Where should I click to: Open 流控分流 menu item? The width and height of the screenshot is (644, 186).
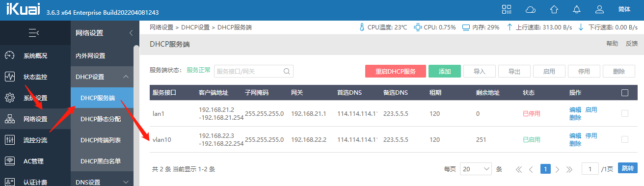tap(35, 140)
